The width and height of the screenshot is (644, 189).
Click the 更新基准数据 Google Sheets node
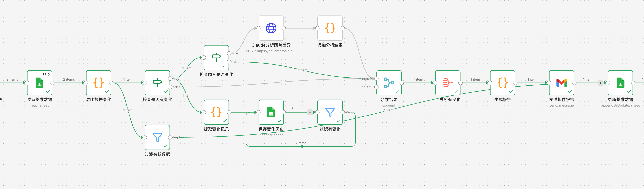[x=620, y=83]
